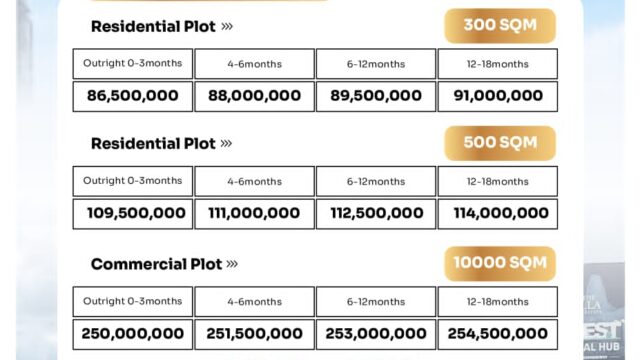The width and height of the screenshot is (640, 360).
Task: Click the 114,000,000 price cell
Action: click(x=498, y=214)
